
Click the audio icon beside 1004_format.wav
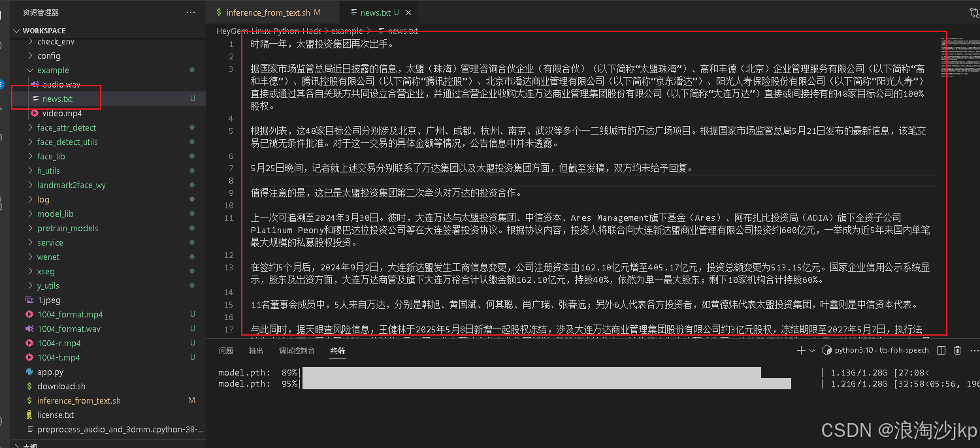pos(29,328)
